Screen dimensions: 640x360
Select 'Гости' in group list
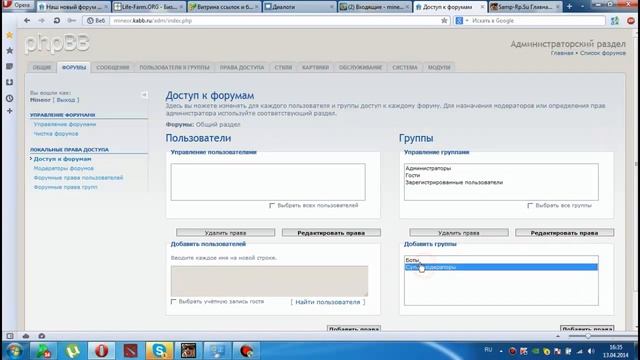coord(501,175)
